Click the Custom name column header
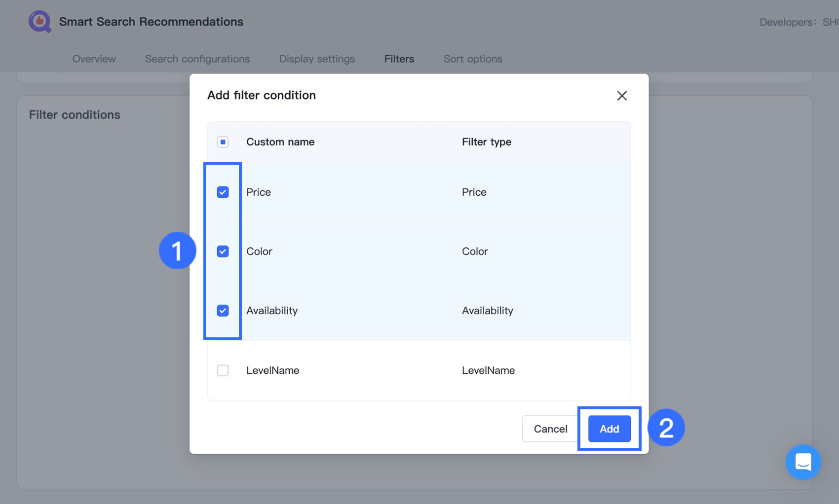839x504 pixels. click(280, 142)
